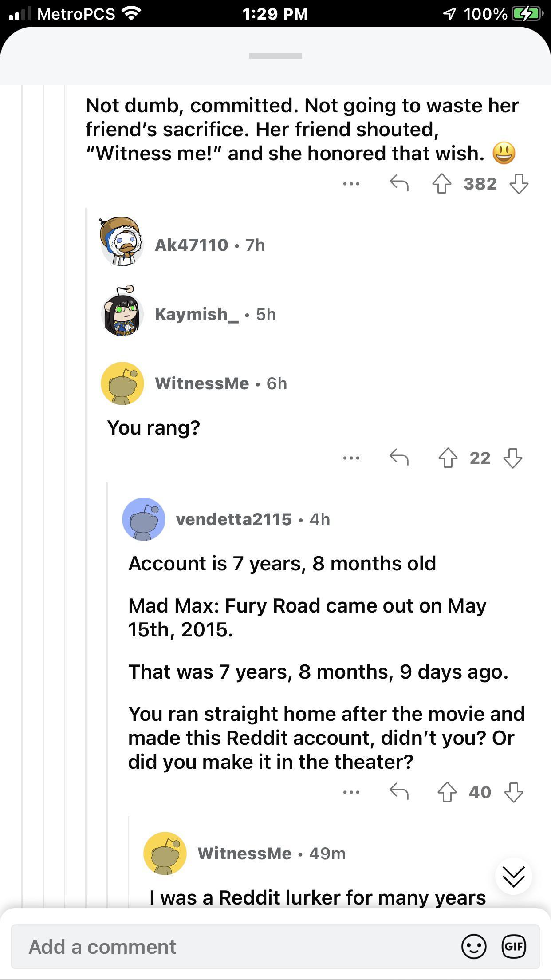This screenshot has width=551, height=980.
Task: Toggle the downvote on the You rang comment
Action: pyautogui.click(x=513, y=458)
